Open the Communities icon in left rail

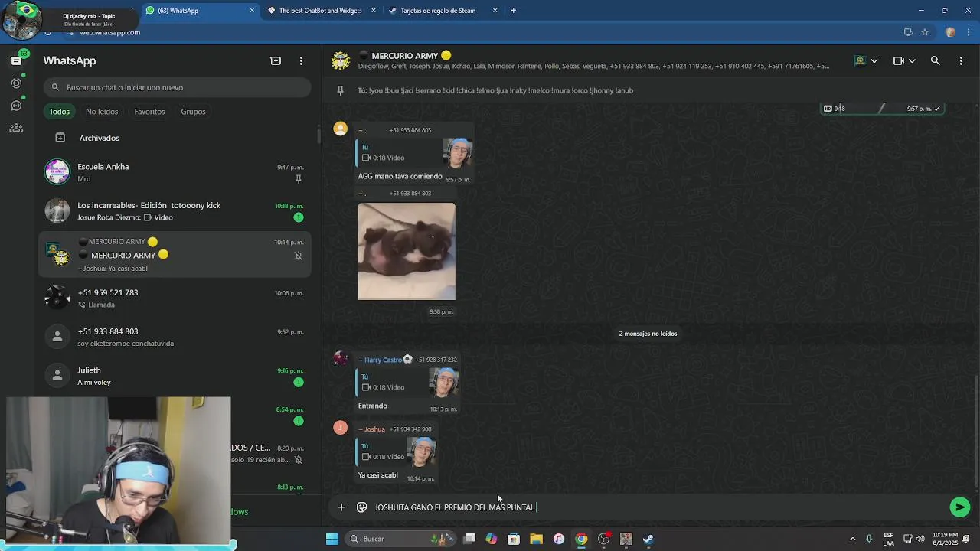(16, 128)
